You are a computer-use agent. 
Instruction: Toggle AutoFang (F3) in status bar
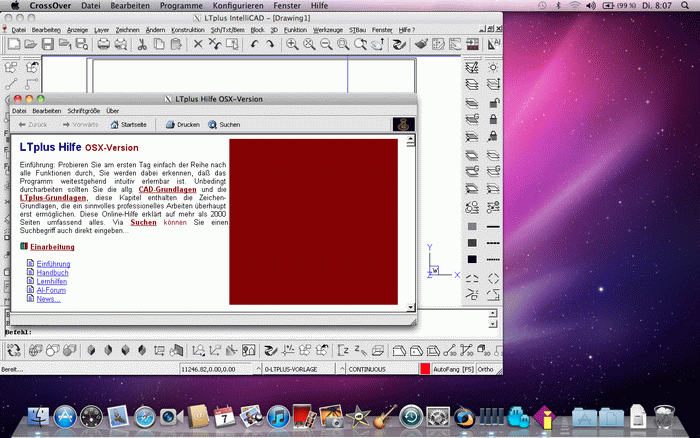pyautogui.click(x=453, y=369)
